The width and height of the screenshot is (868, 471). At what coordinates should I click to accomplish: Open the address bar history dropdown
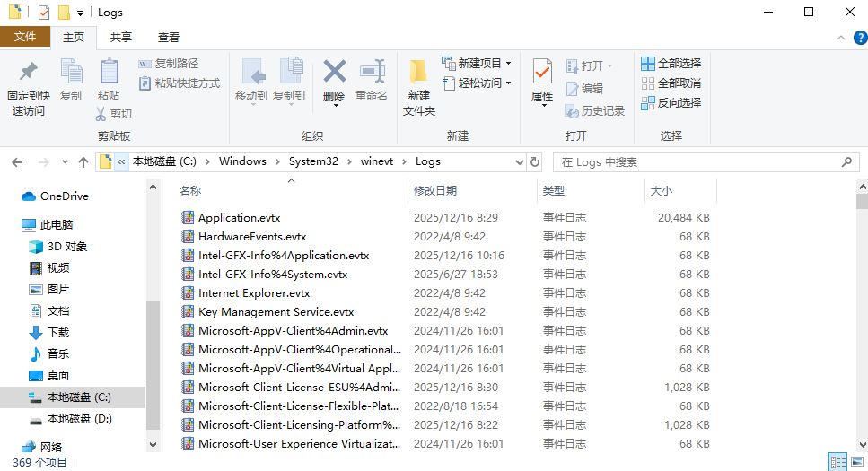coord(519,162)
